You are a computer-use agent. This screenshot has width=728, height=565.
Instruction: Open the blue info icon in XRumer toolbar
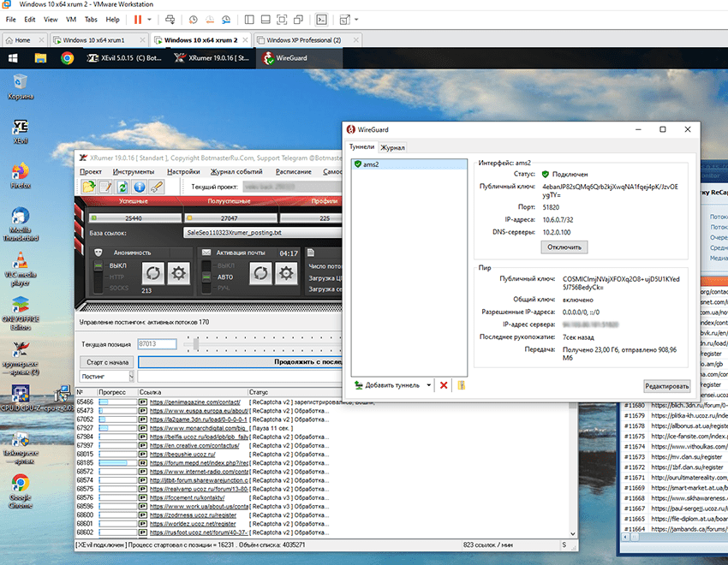(140, 187)
